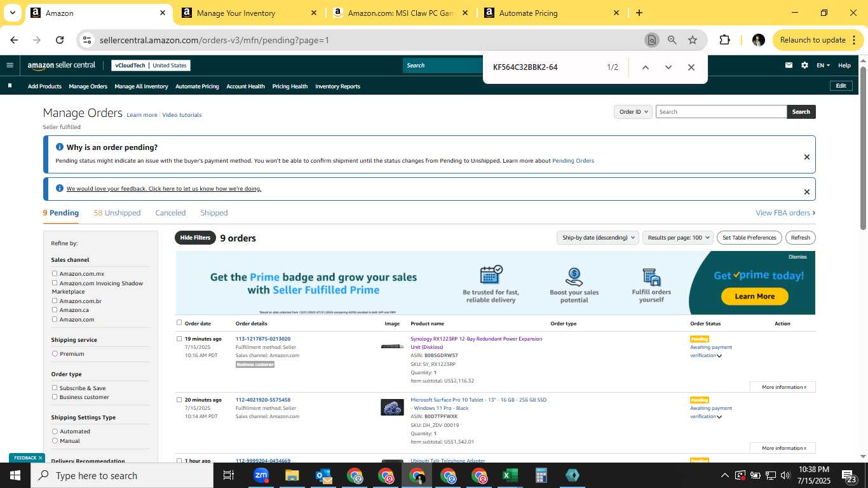The width and height of the screenshot is (868, 488).
Task: Select the Automated shipping settings radio
Action: pyautogui.click(x=55, y=431)
